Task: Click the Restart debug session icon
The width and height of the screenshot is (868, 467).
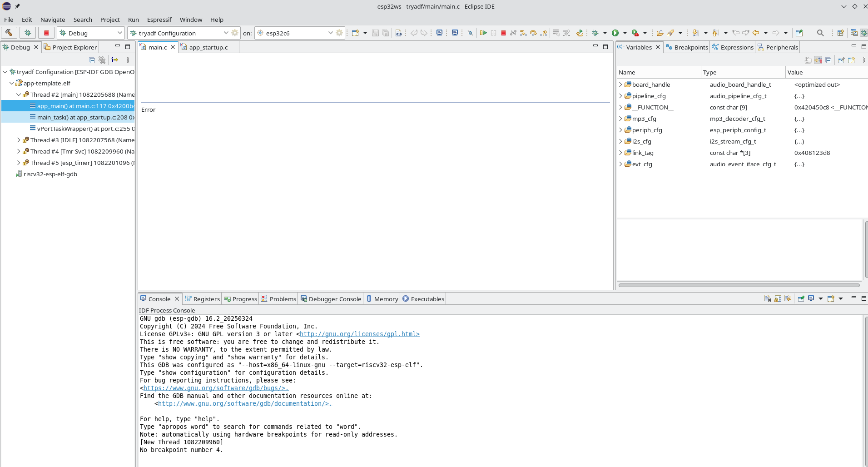Action: pos(580,33)
